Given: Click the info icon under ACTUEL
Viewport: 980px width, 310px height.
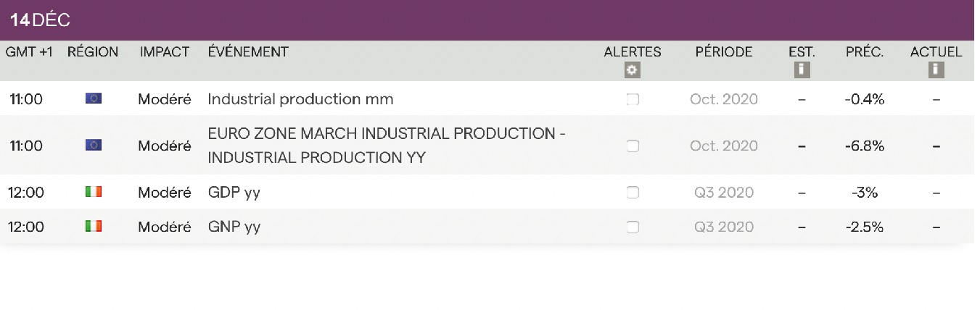Looking at the screenshot, I should pos(936,70).
